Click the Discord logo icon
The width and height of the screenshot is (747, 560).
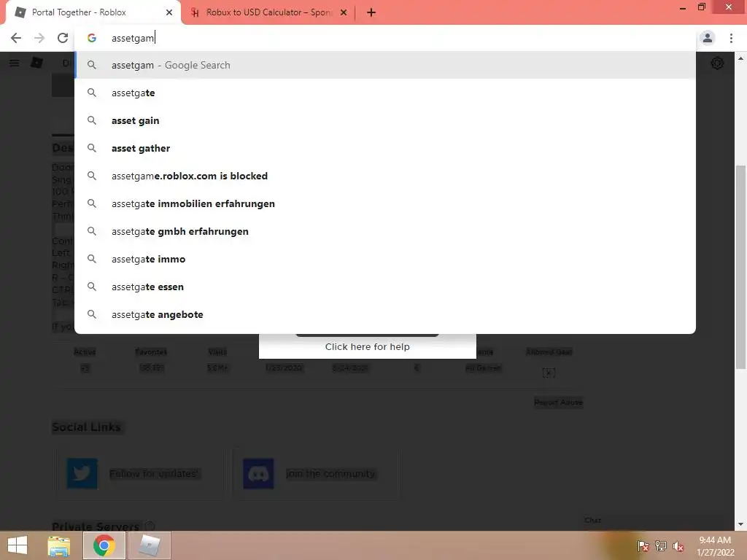258,473
